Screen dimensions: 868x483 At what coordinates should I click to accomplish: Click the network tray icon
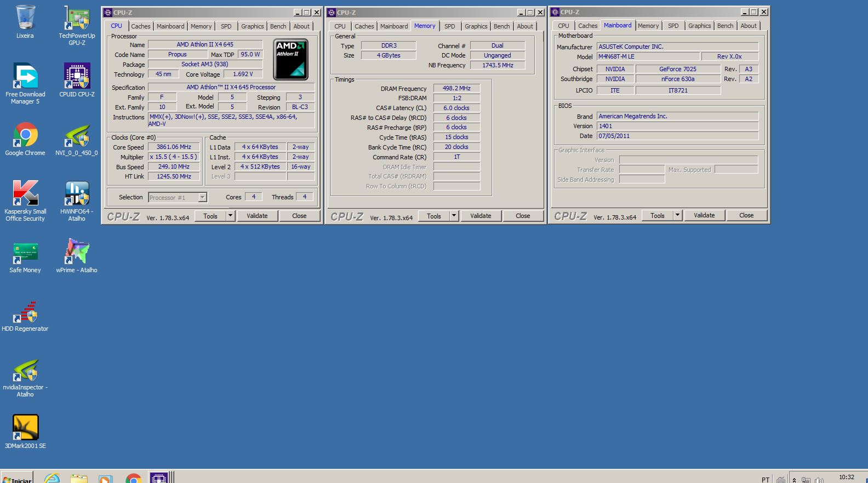tap(806, 480)
